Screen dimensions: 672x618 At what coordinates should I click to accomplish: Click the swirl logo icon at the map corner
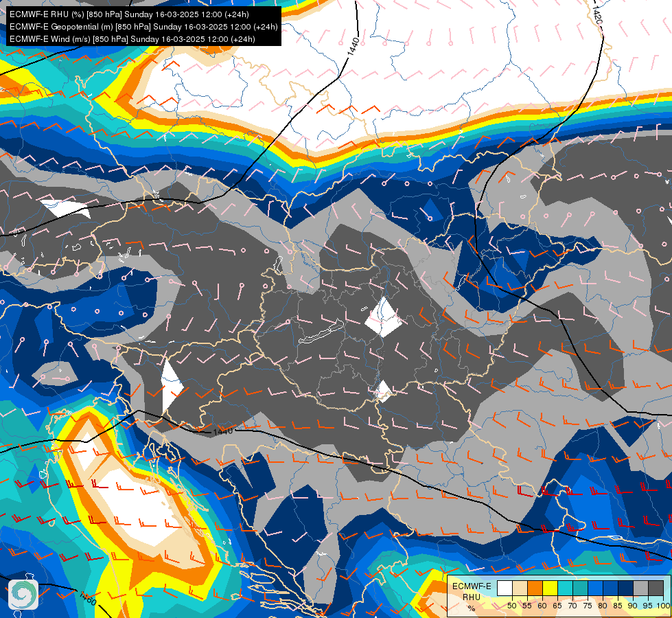23,595
